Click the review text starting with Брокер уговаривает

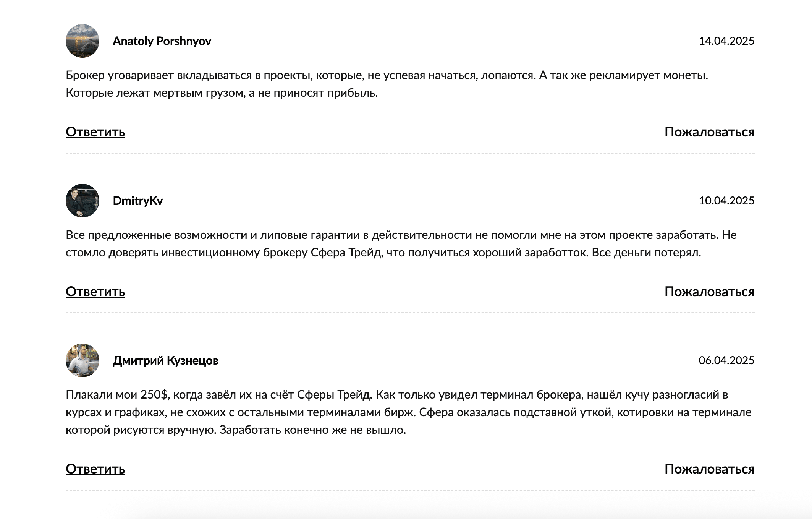click(387, 84)
